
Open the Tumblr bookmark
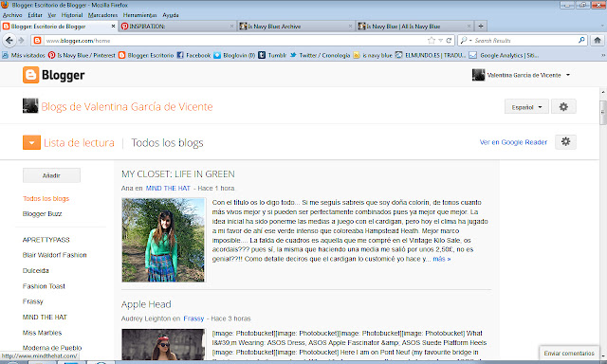point(272,55)
